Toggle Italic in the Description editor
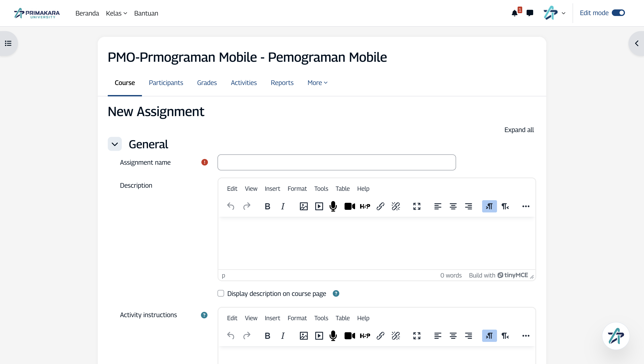Viewport: 644px width, 364px height. click(283, 206)
